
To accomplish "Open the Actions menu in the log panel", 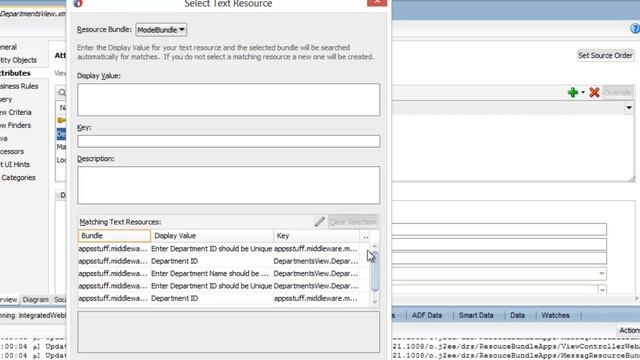I will 629,330.
